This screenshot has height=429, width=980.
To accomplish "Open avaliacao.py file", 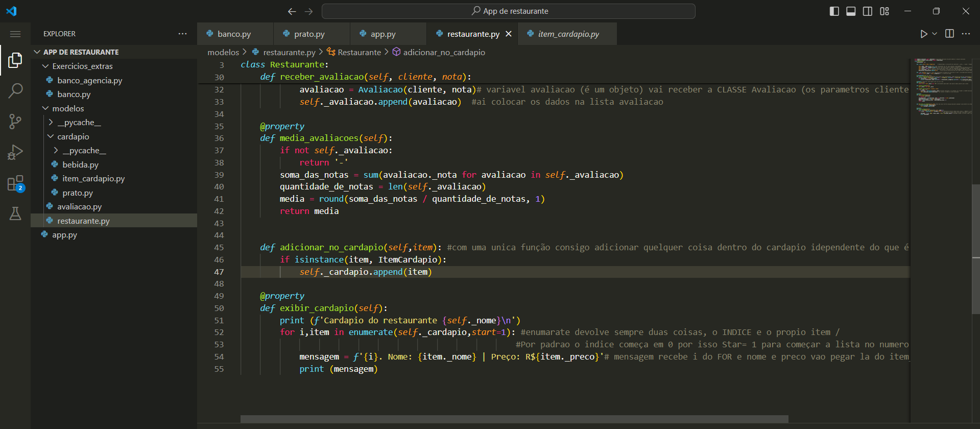I will click(113, 207).
